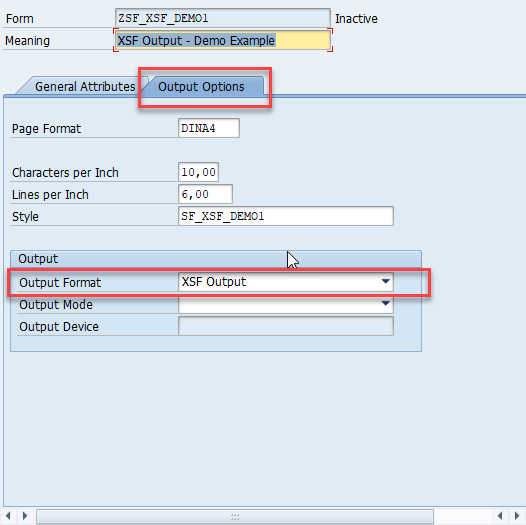Image resolution: width=526 pixels, height=525 pixels.
Task: Click the empty Output Mode combo box
Action: (286, 304)
